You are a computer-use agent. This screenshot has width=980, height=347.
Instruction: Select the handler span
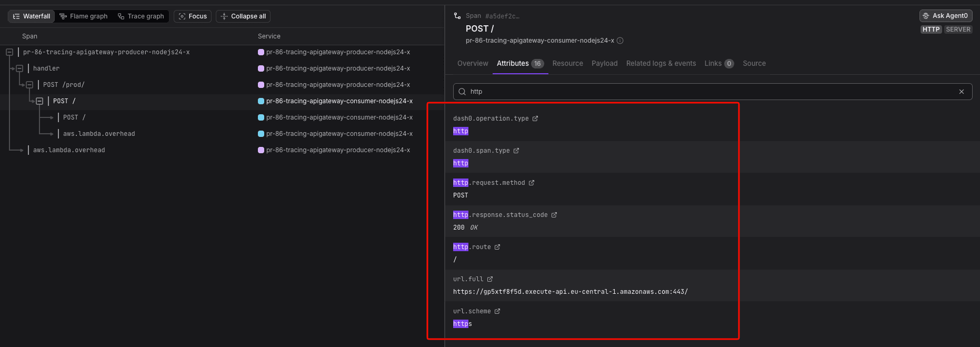46,68
